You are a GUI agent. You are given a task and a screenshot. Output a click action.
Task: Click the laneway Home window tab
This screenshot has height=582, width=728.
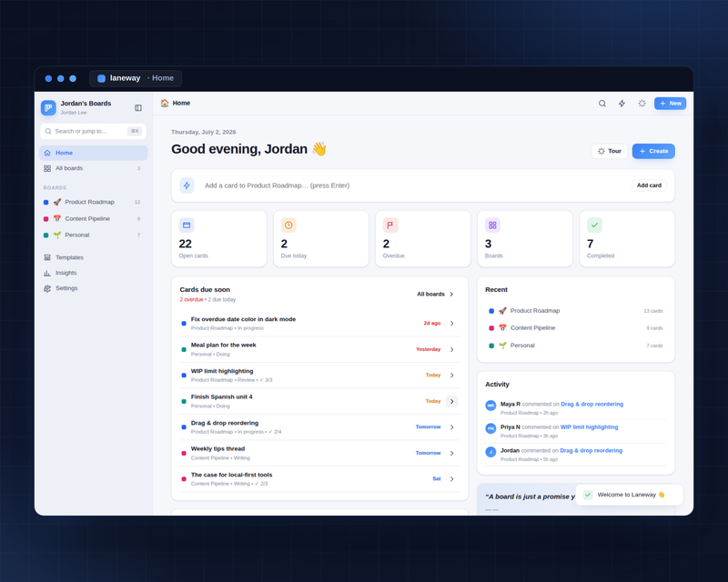[136, 78]
